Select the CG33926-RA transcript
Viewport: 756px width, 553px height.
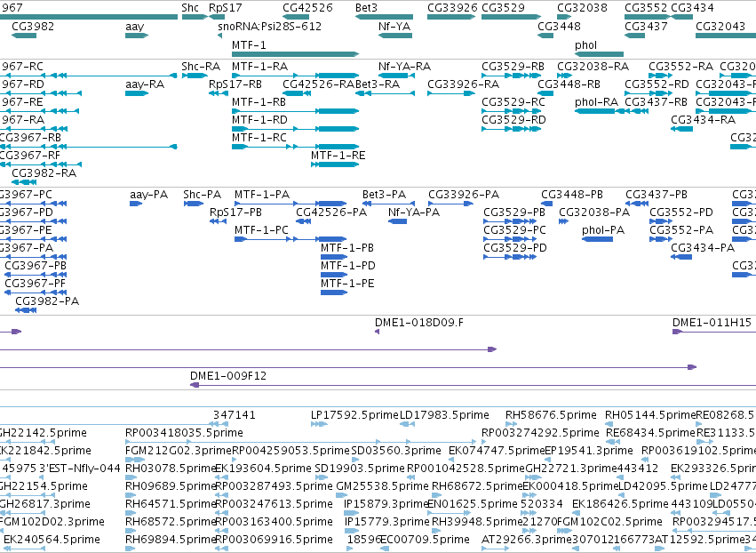451,93
